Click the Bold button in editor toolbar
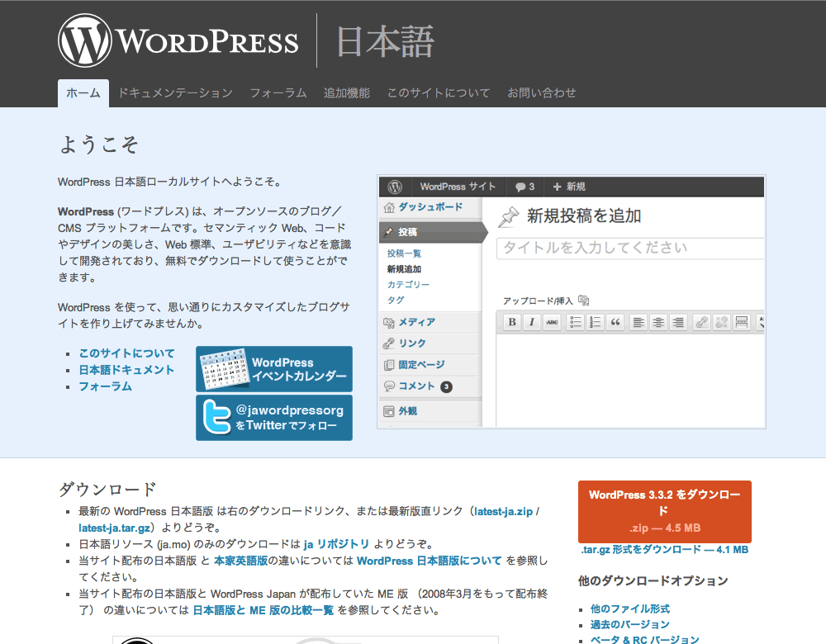 tap(512, 322)
